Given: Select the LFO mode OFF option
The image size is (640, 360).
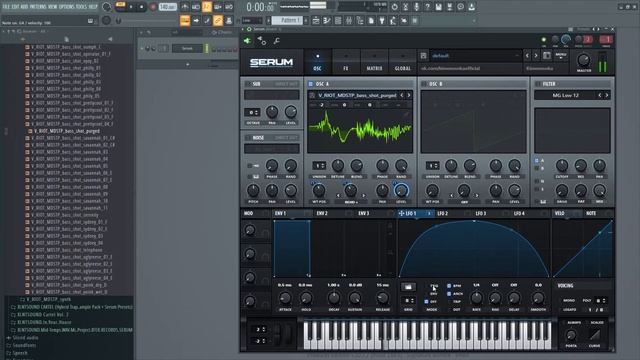Looking at the screenshot, I should 427,302.
